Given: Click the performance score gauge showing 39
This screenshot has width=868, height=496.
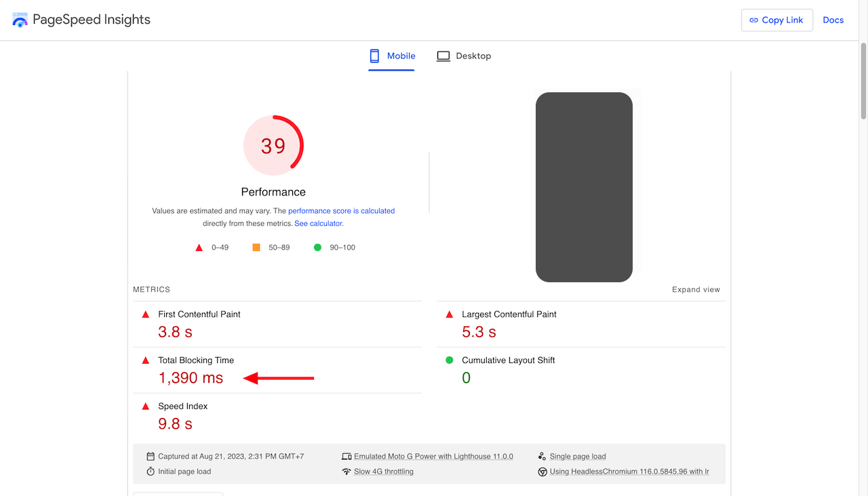Looking at the screenshot, I should [x=273, y=145].
